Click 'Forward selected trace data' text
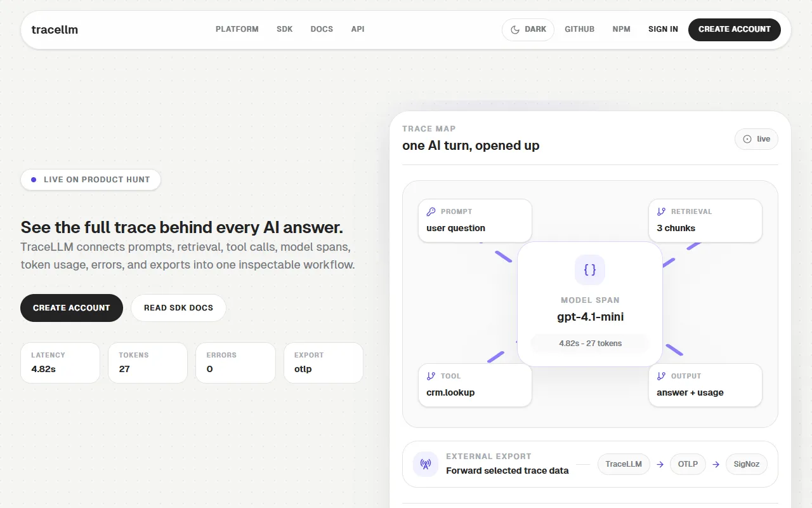812x508 pixels. (507, 471)
